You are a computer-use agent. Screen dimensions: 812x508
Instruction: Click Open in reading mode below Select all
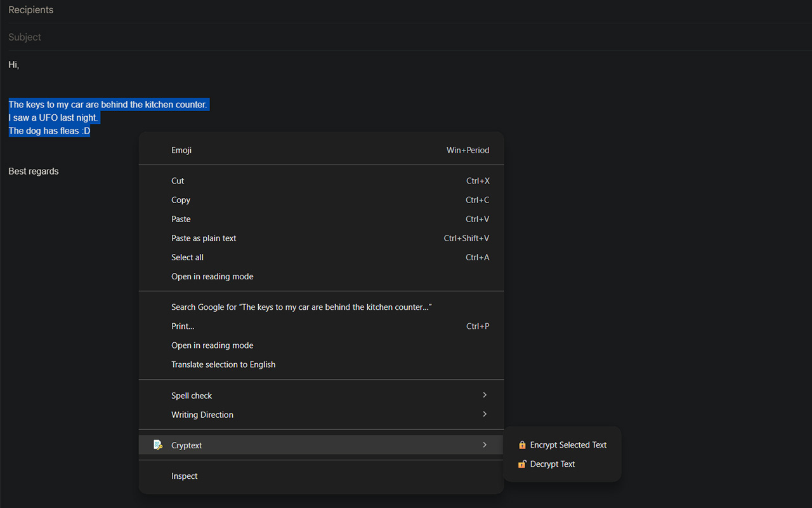coord(321,276)
